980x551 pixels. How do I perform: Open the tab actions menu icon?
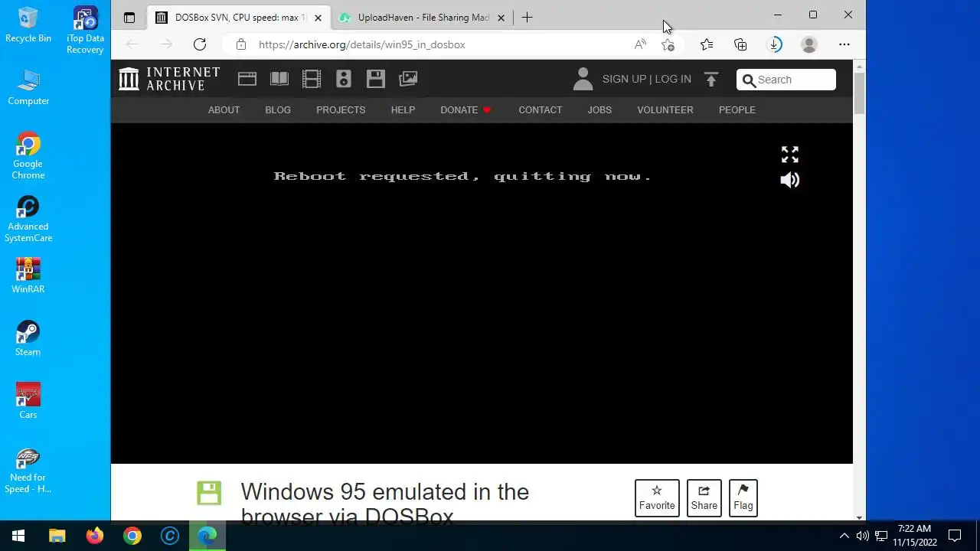pos(129,18)
